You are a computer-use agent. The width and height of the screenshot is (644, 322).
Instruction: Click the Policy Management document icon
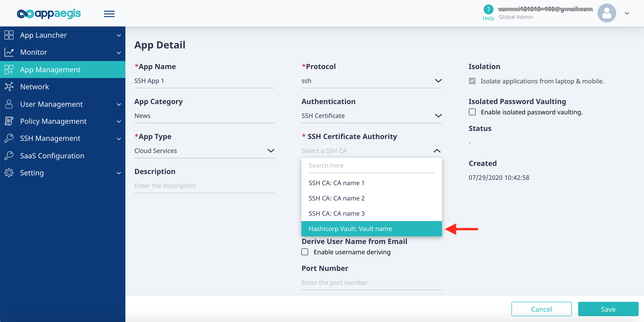coord(9,121)
